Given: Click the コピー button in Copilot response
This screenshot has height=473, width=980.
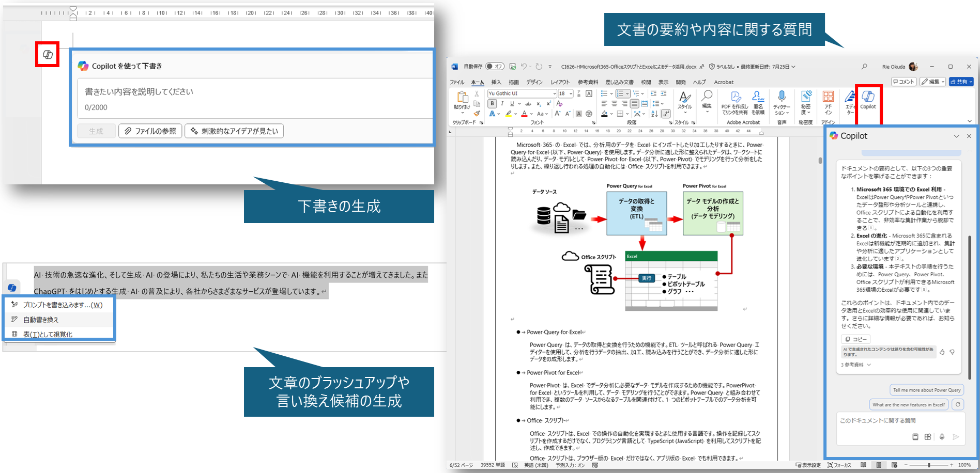Looking at the screenshot, I should [856, 339].
